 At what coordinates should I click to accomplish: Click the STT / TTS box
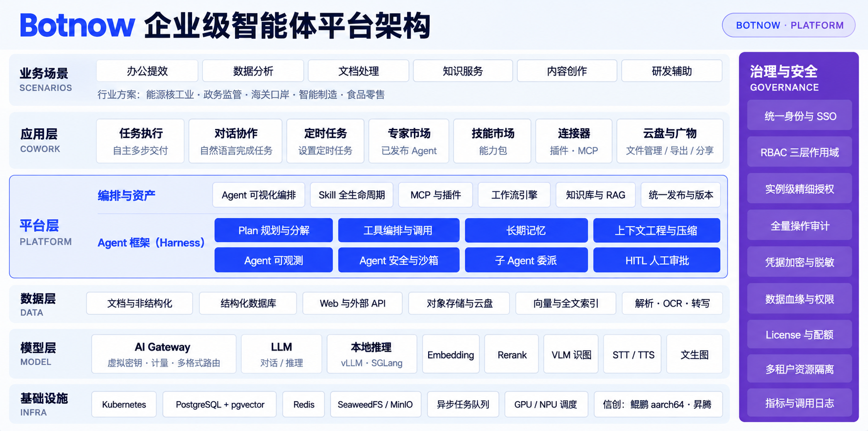633,354
